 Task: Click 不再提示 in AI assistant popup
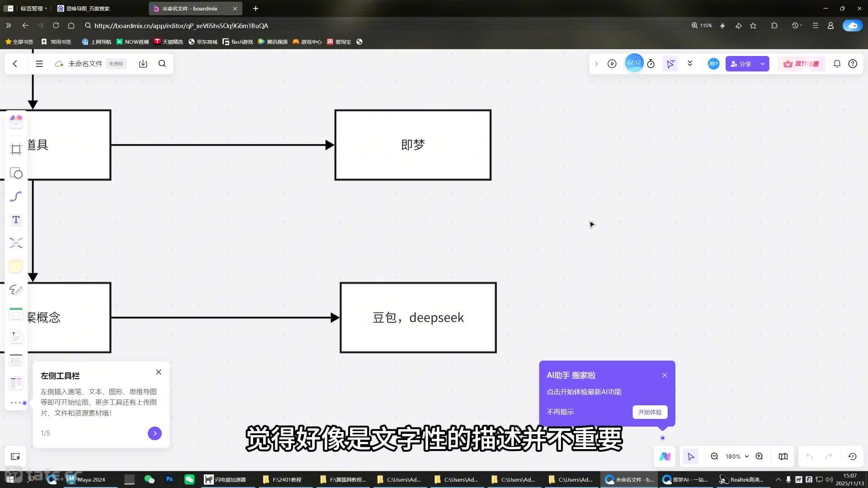[560, 412]
